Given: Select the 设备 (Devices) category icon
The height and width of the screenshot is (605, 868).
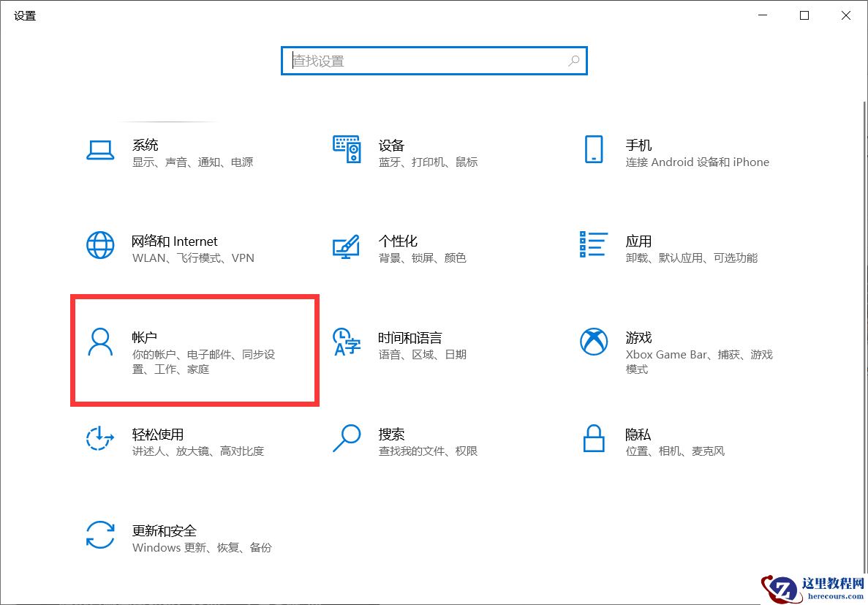Looking at the screenshot, I should click(x=347, y=150).
